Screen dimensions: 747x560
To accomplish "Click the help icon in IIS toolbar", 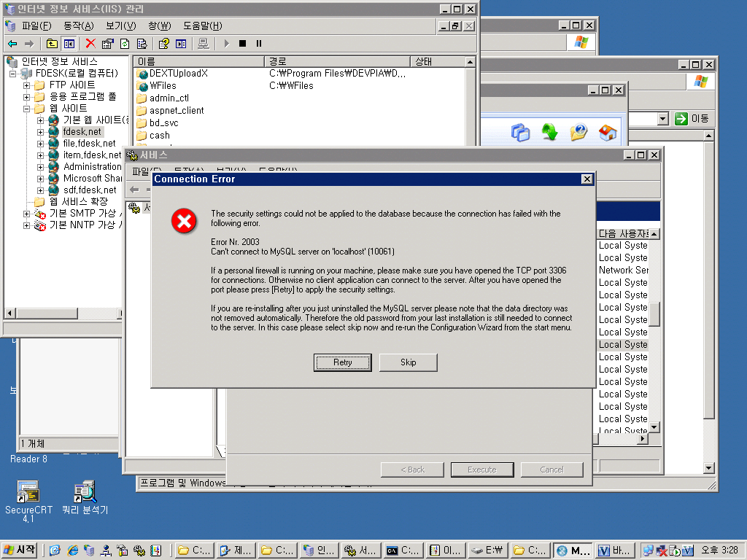I will 164,44.
